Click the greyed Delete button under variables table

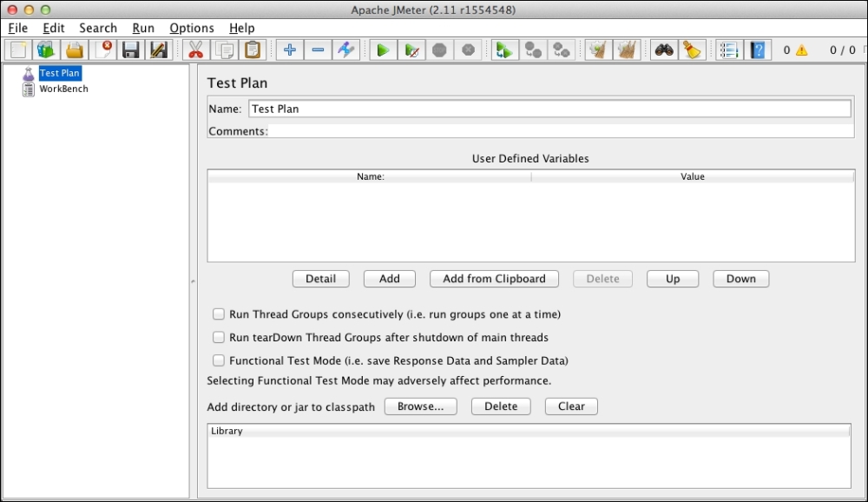[603, 279]
